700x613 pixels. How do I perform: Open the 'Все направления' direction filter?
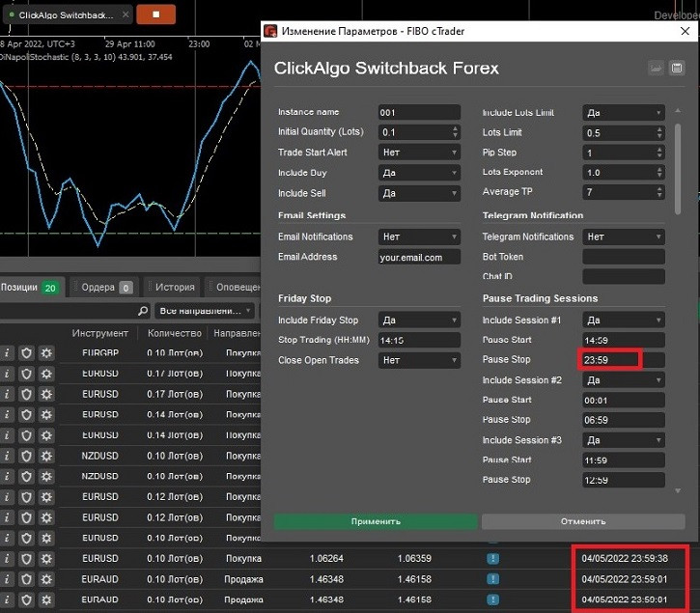pyautogui.click(x=205, y=310)
